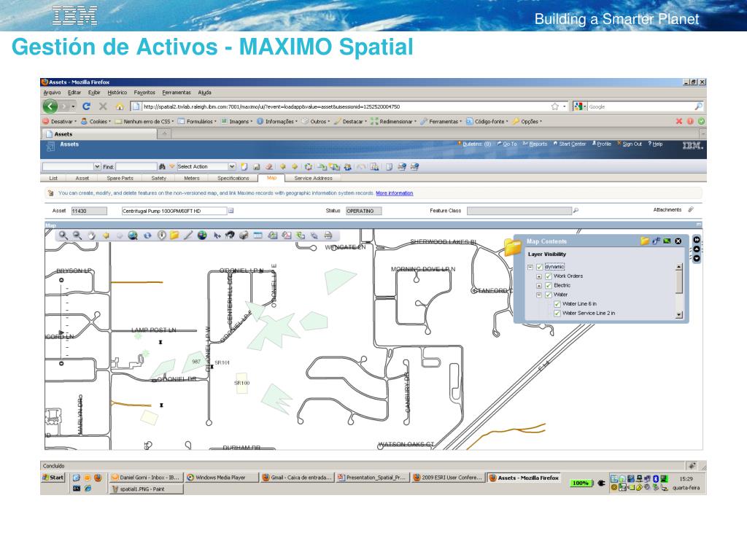
Task: Expand the Electric layer node
Action: pos(539,286)
